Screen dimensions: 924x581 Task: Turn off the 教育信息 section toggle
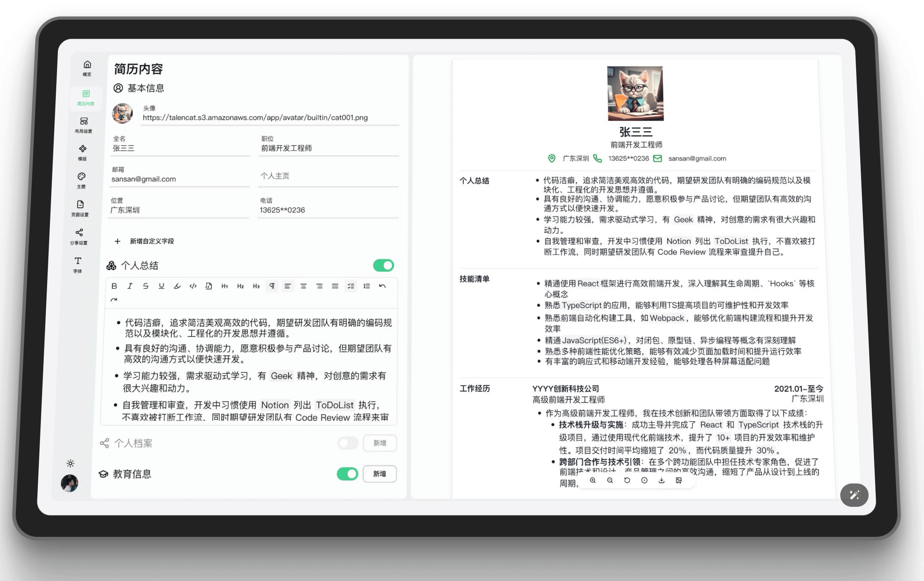click(347, 474)
